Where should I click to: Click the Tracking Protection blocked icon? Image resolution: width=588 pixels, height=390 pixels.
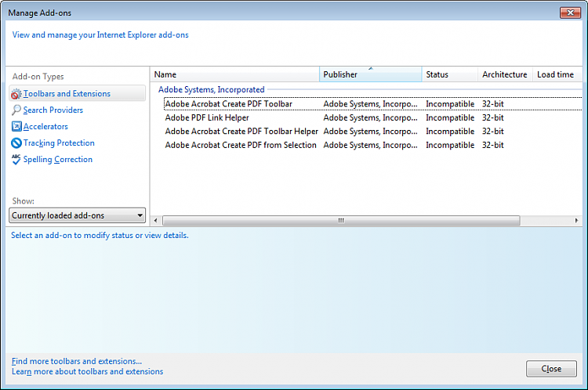(x=16, y=143)
